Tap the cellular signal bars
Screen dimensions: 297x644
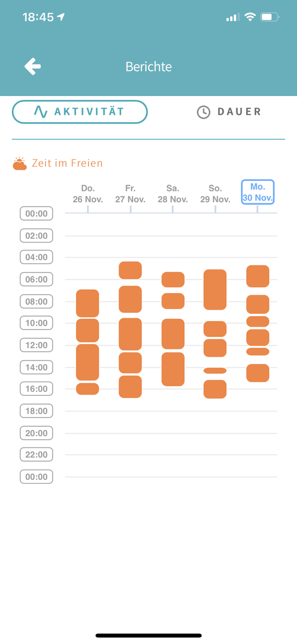232,18
